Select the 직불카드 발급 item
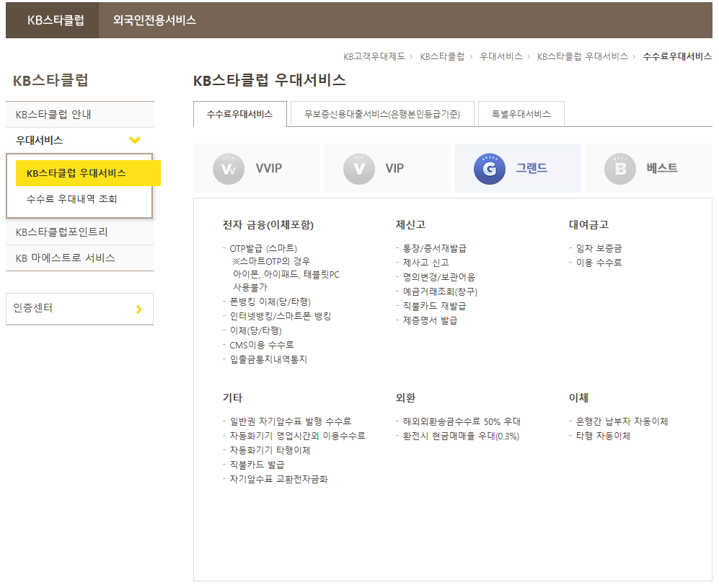719x588 pixels. point(257,465)
